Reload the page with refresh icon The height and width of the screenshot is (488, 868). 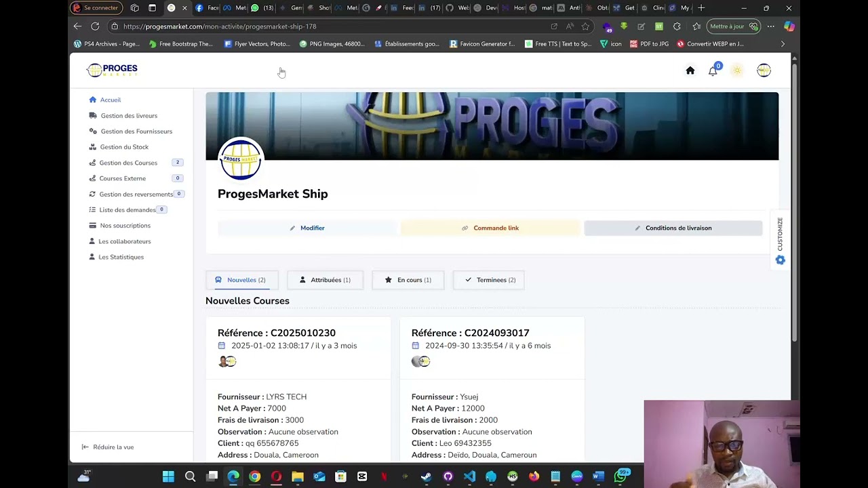click(95, 26)
